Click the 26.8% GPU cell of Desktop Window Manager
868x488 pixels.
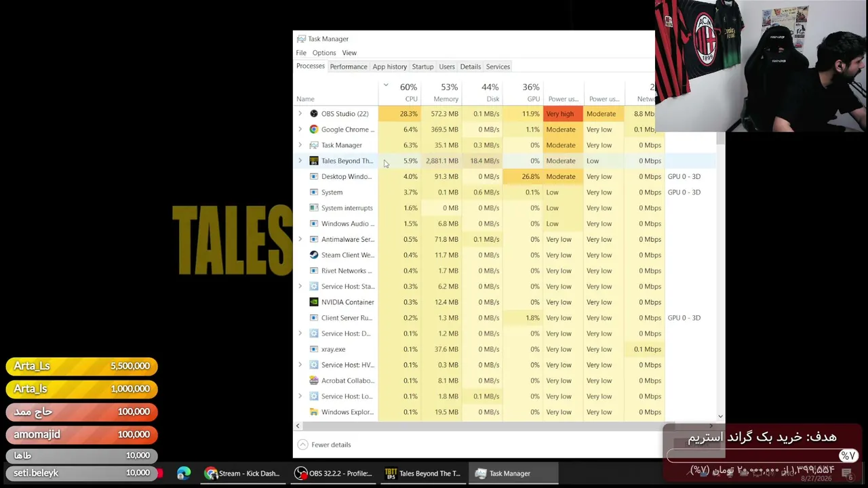tap(523, 176)
